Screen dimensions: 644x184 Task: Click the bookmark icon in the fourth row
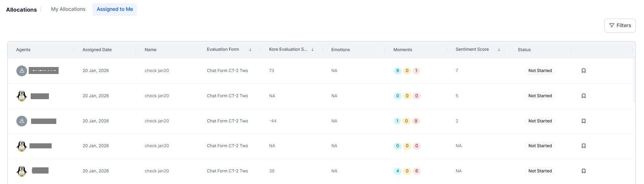pos(583,146)
